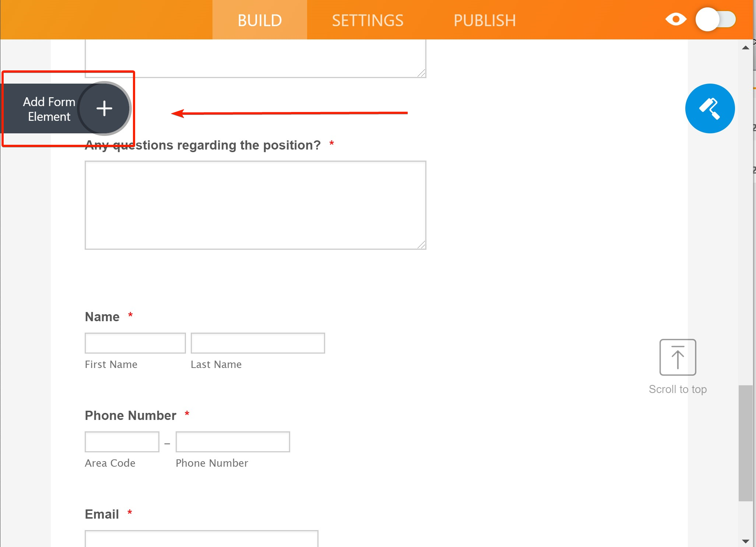Click the Scroll to top arrow icon

[x=678, y=357]
